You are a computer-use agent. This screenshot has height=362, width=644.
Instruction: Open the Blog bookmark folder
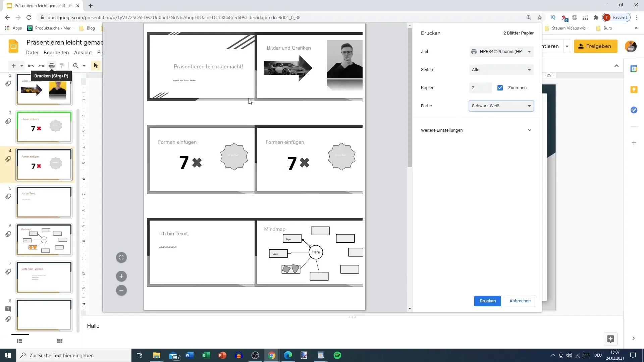(87, 28)
